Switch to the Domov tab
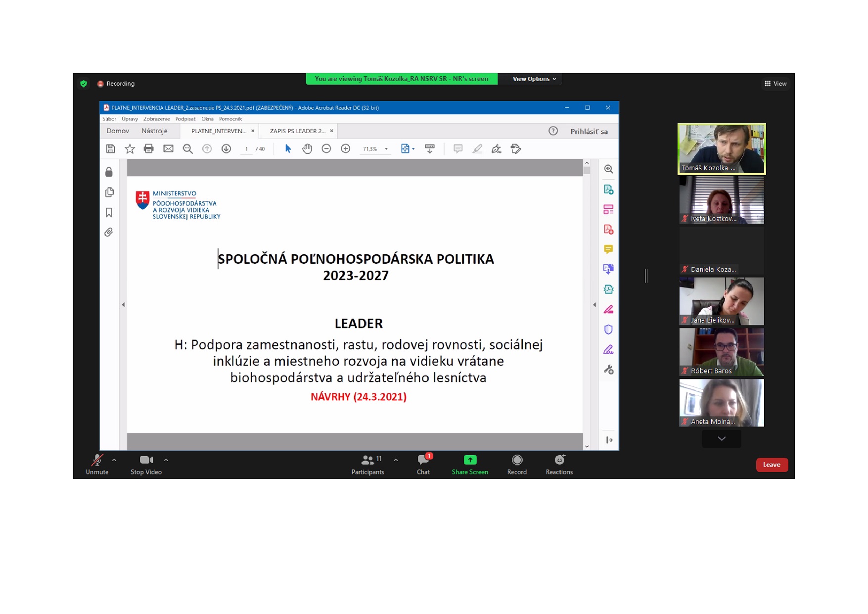 [118, 131]
